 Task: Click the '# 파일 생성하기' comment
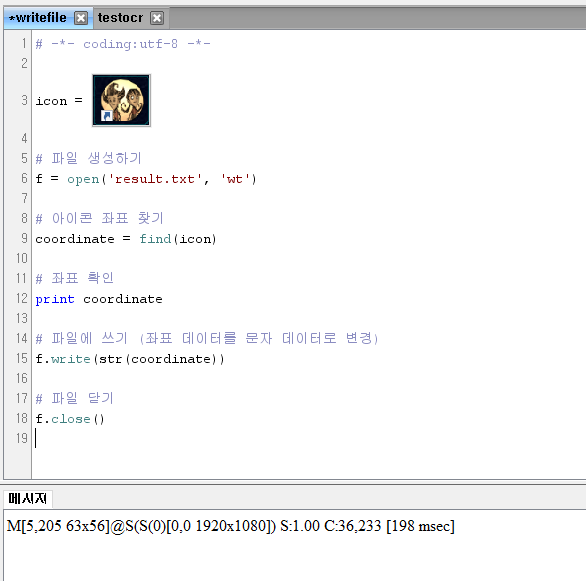tap(88, 158)
